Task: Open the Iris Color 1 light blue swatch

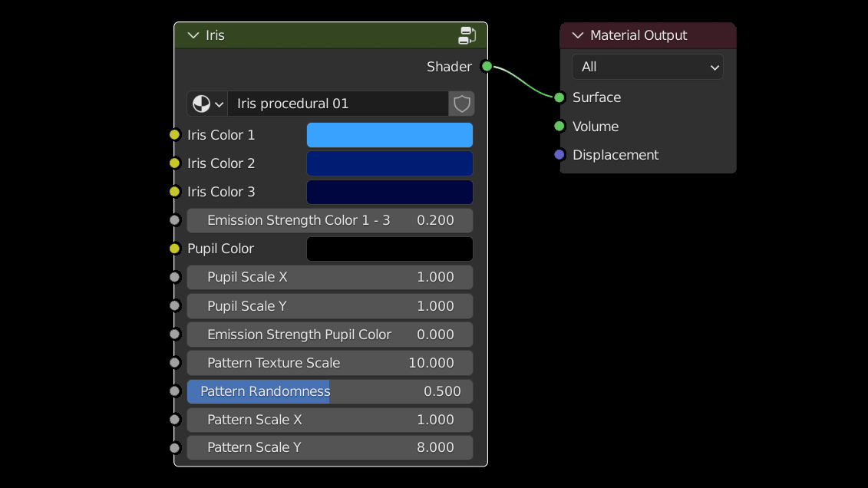Action: 389,135
